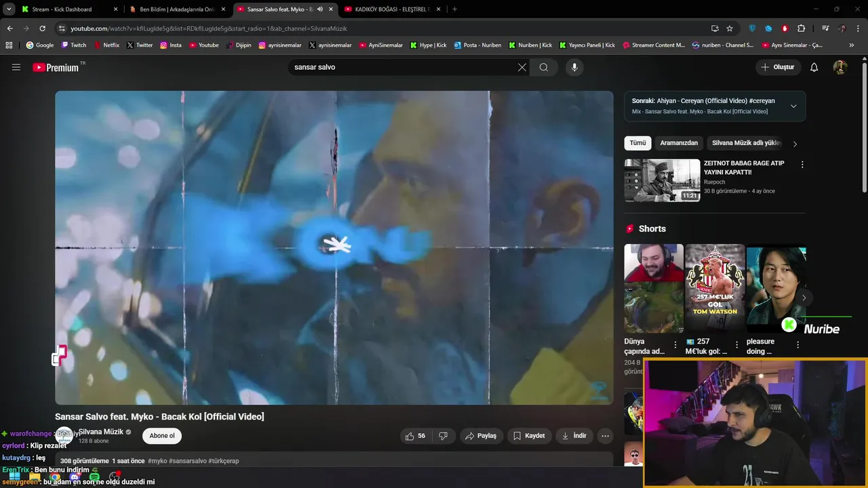Download the video with İndir

[x=574, y=436]
